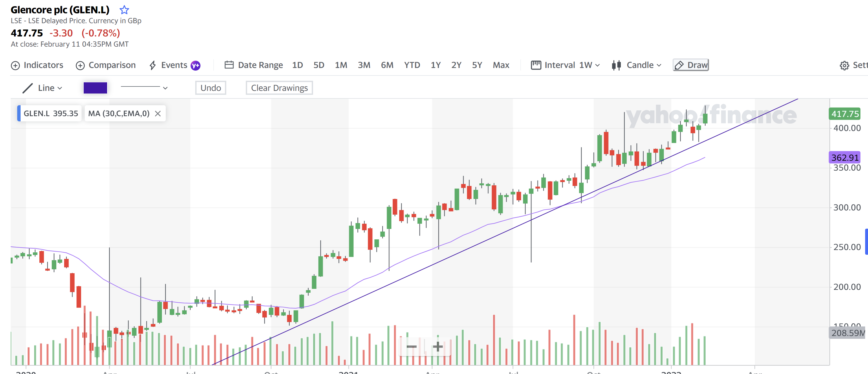Zoom out the chart with minus button
The image size is (868, 374).
(411, 346)
